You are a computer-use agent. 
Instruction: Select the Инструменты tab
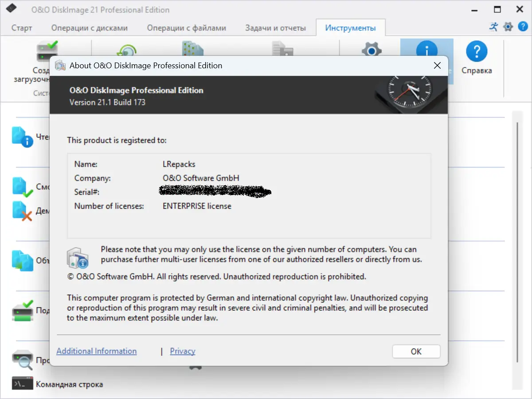tap(350, 28)
